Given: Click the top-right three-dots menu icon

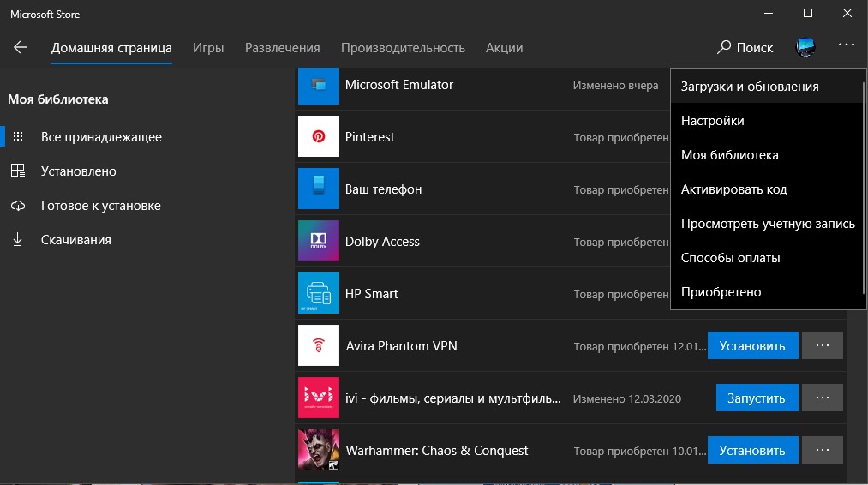Looking at the screenshot, I should [x=847, y=45].
